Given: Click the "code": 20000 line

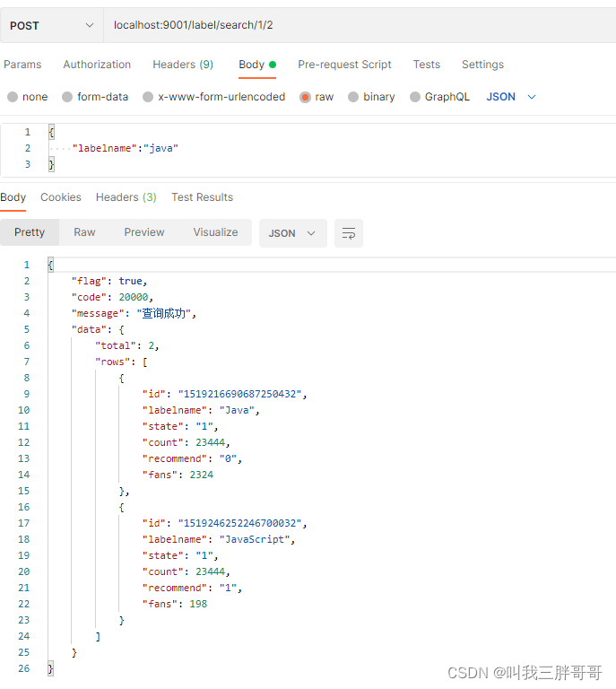Looking at the screenshot, I should (x=112, y=298).
